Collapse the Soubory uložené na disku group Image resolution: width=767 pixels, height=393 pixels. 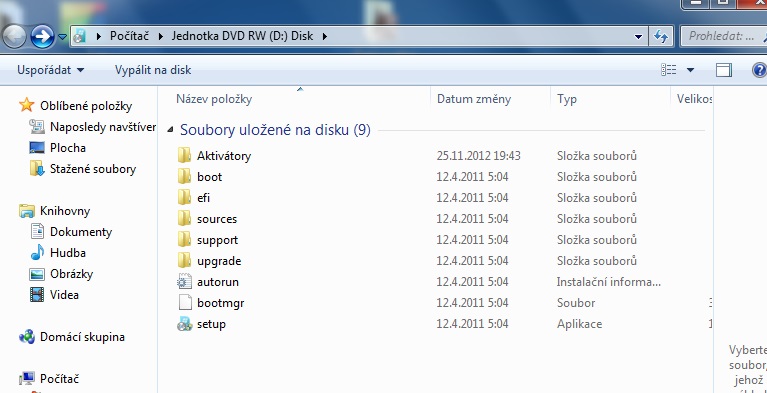pyautogui.click(x=170, y=130)
